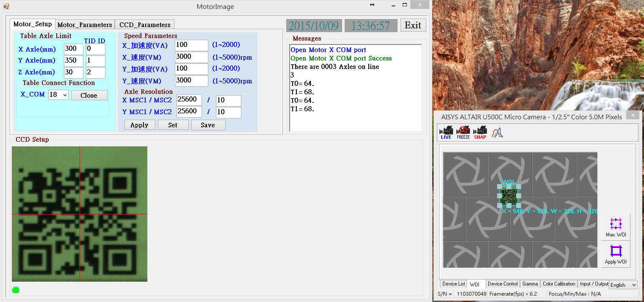Click the X MSC1 field showing 25600
This screenshot has width=644, height=302.
click(x=189, y=100)
